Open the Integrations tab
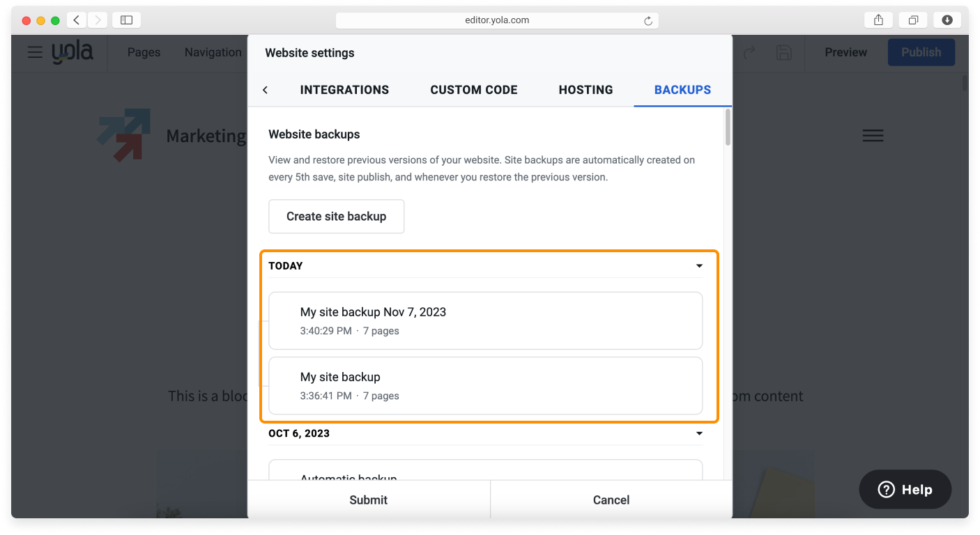 click(x=344, y=90)
